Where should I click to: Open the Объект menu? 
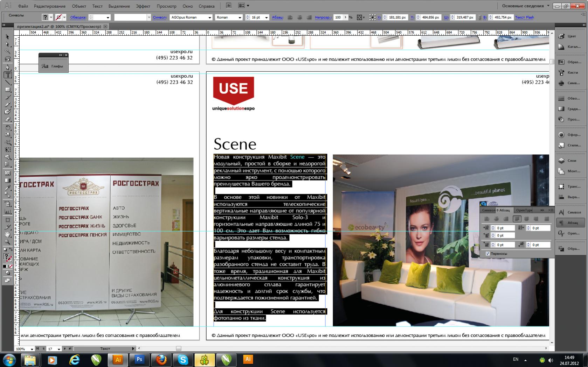click(x=79, y=6)
